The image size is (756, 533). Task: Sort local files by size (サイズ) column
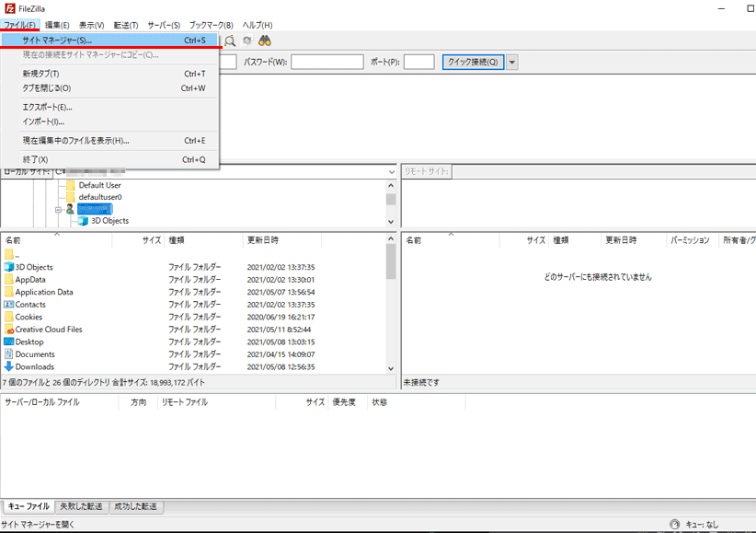[138, 240]
